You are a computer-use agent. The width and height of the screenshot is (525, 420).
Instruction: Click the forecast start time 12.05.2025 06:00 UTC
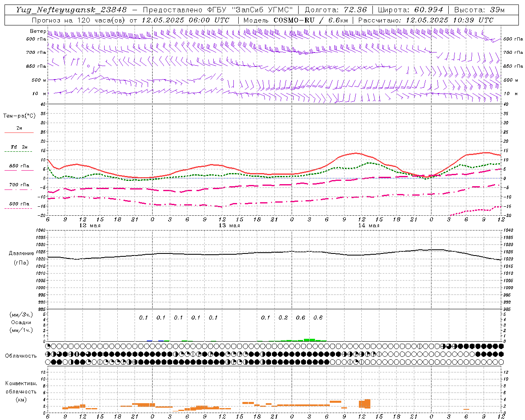tap(185, 20)
